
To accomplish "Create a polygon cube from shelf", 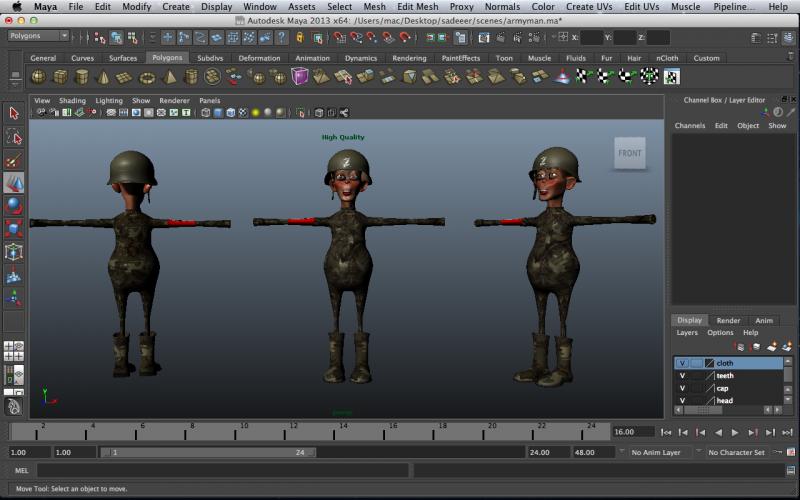I will coord(60,77).
